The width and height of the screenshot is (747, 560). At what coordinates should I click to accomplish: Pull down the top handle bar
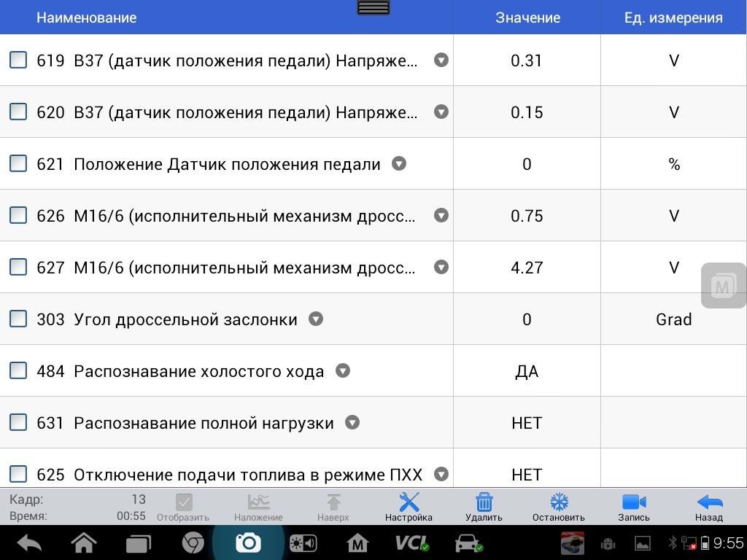tap(373, 7)
